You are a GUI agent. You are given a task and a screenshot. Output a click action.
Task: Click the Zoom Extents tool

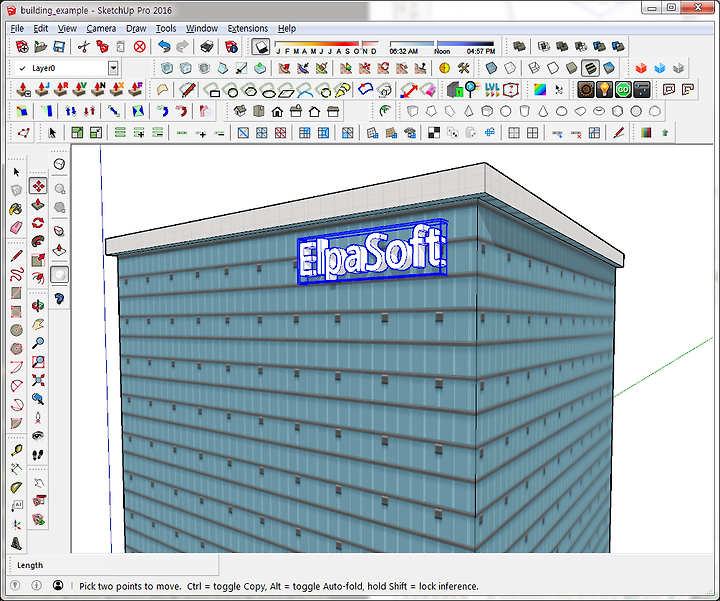(x=38, y=380)
